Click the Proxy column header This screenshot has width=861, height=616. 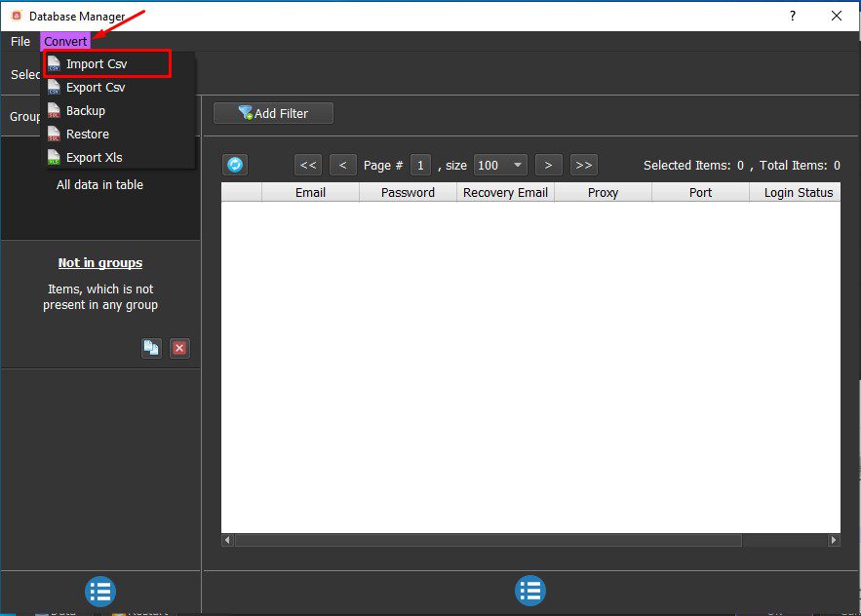(x=603, y=193)
